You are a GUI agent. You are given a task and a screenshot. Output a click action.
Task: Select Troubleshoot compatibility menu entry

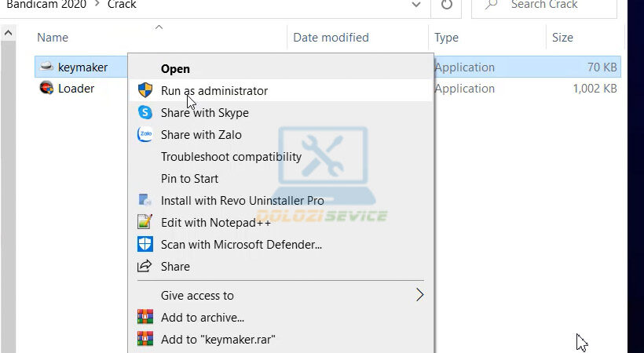pos(231,156)
